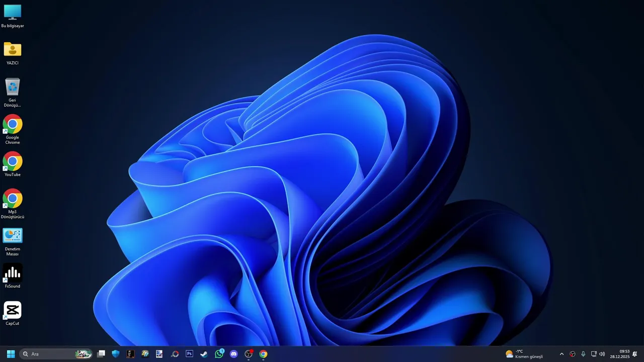Open the Windows Start menu
644x362 pixels.
(11, 354)
